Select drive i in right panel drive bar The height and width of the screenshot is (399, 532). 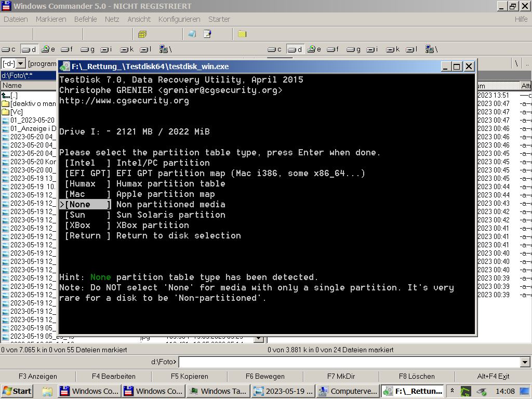[372, 49]
